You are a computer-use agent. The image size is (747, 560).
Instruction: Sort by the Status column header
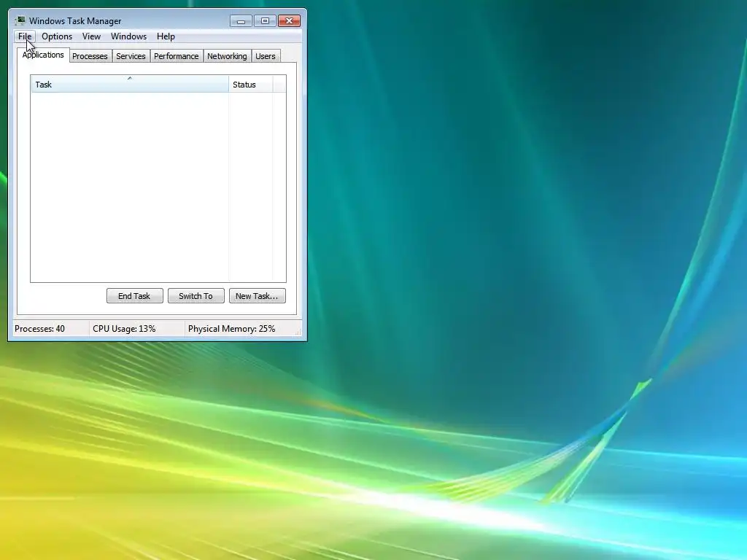[251, 85]
